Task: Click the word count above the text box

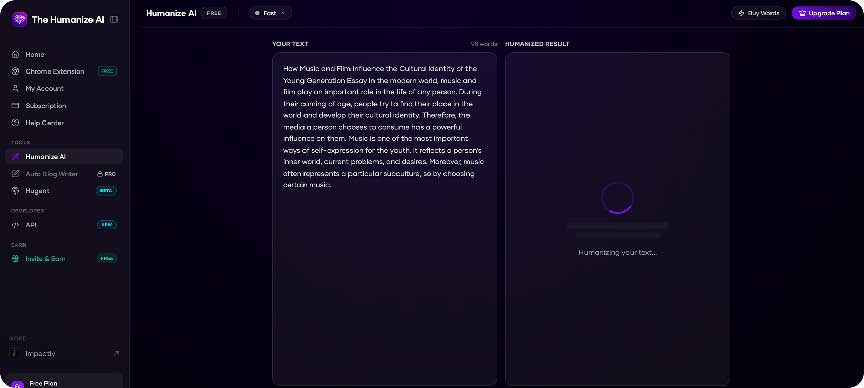Action: point(484,44)
